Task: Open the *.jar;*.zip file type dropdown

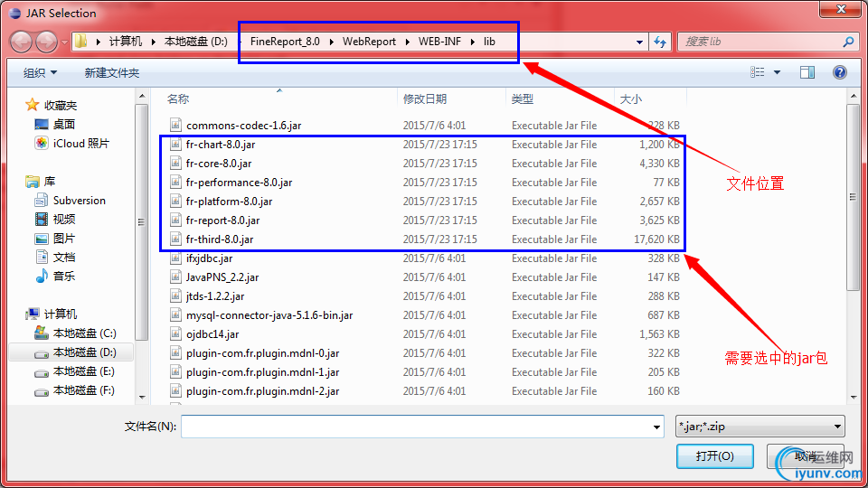Action: [x=760, y=427]
